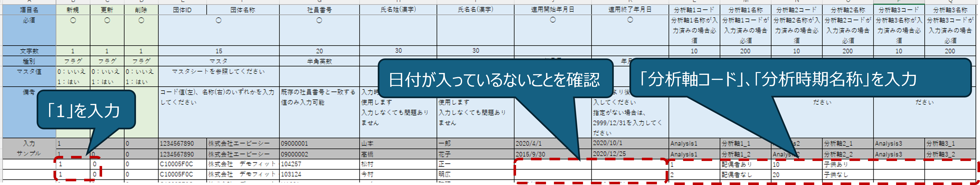Click the 入力 サンプル row label cell
Screen dimensions: 980x185
(29, 148)
